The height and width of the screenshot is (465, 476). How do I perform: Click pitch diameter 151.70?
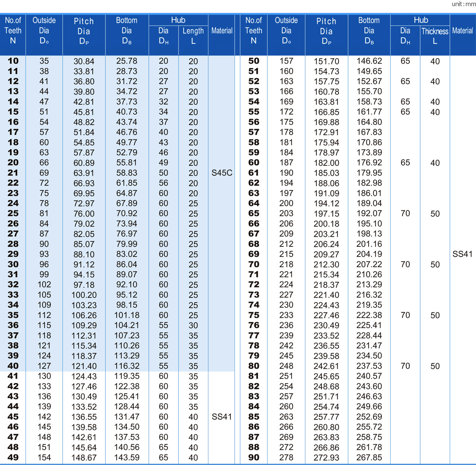(x=326, y=61)
